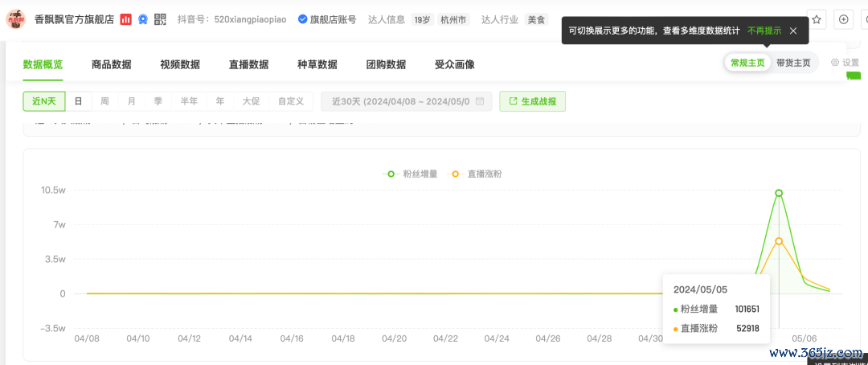Click the calendar icon in date field
The height and width of the screenshot is (365, 868).
[480, 101]
